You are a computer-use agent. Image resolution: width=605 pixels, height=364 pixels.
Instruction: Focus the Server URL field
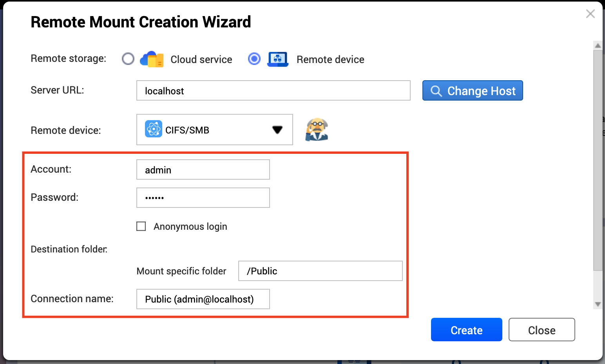(x=273, y=91)
